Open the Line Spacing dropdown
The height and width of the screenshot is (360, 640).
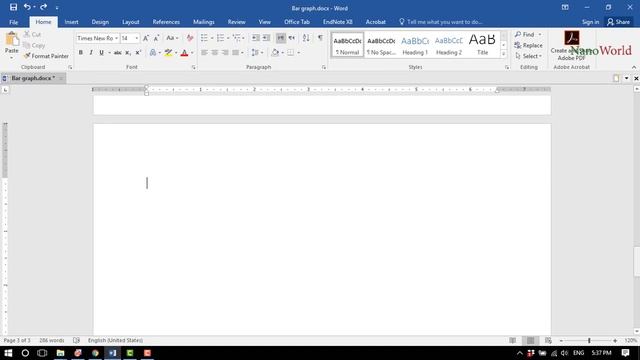tap(257, 53)
